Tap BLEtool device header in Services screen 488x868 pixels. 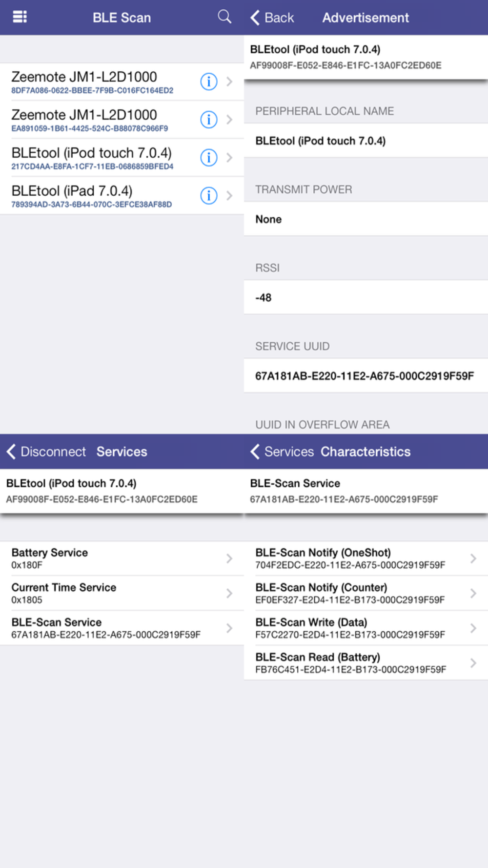point(122,491)
